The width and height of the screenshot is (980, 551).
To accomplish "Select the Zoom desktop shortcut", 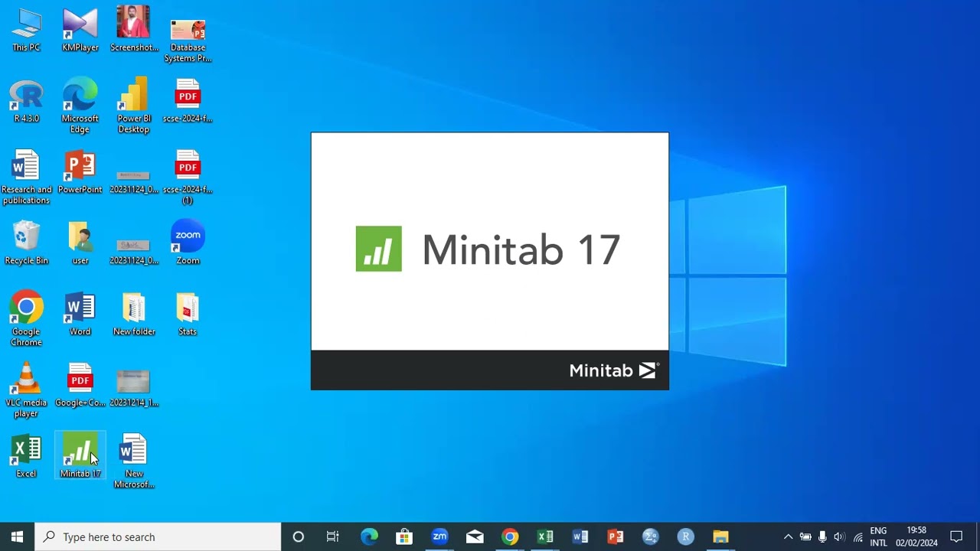I will (188, 243).
